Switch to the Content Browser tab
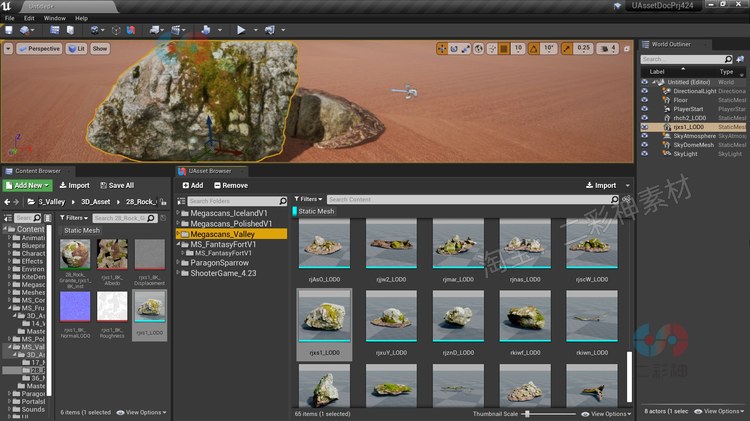This screenshot has width=750, height=421. [38, 171]
